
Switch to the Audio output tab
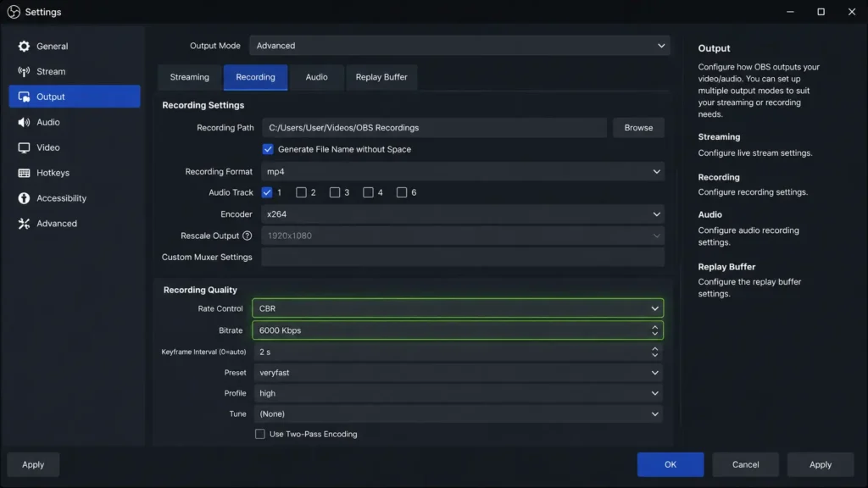pyautogui.click(x=317, y=77)
